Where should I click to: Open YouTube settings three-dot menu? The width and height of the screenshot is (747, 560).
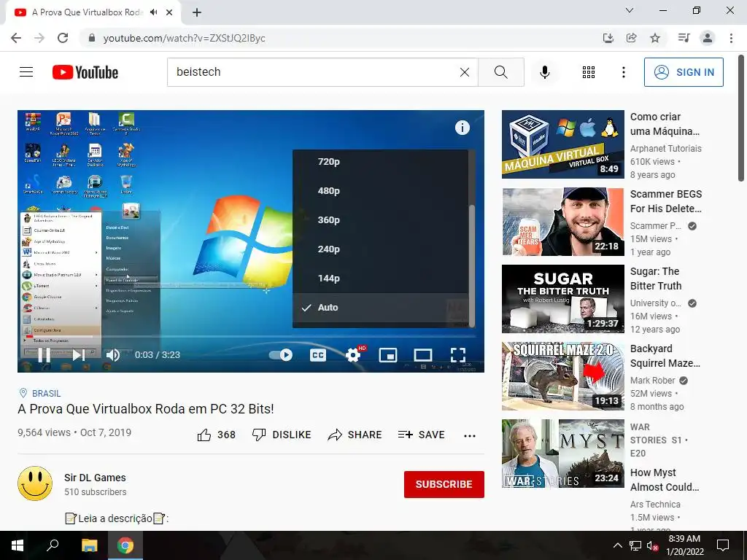[624, 72]
